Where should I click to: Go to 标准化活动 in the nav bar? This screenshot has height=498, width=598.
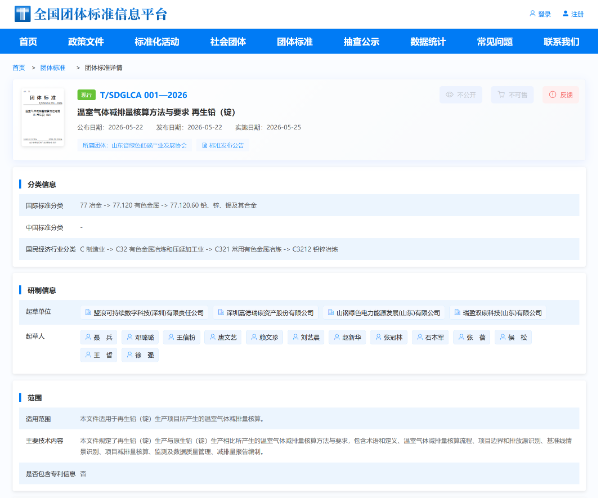pyautogui.click(x=157, y=42)
